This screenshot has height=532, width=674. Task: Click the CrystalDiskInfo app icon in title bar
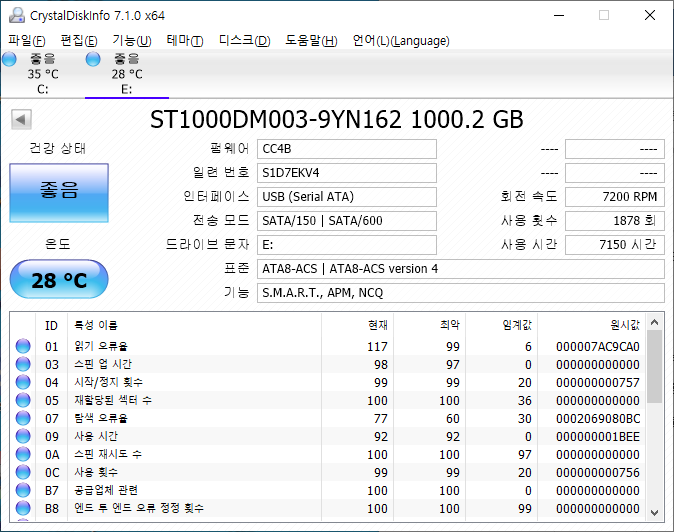[x=17, y=15]
